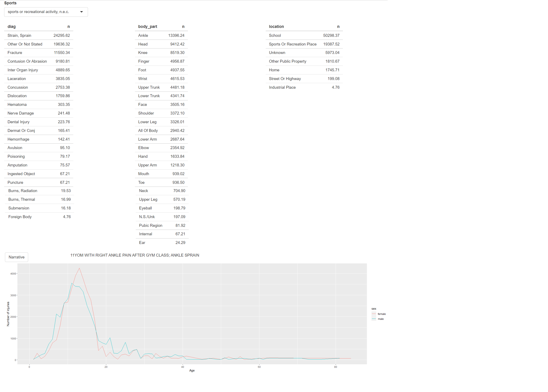Click the 'Upper Trunk' body part cell
The height and width of the screenshot is (392, 548).
click(149, 87)
